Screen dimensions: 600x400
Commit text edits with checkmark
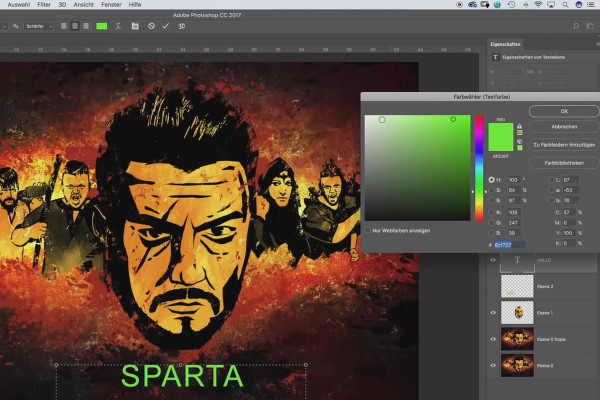click(165, 26)
